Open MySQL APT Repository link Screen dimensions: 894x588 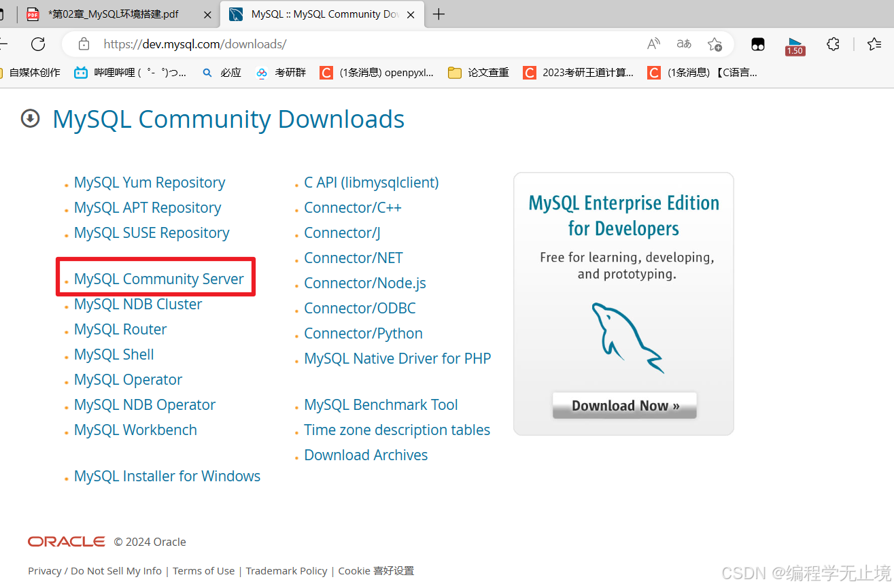tap(148, 208)
